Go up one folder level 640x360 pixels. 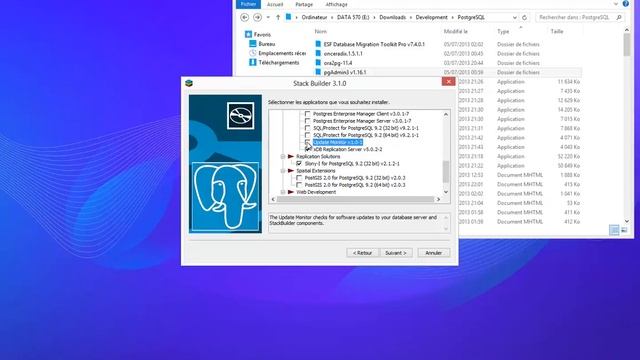pyautogui.click(x=278, y=17)
